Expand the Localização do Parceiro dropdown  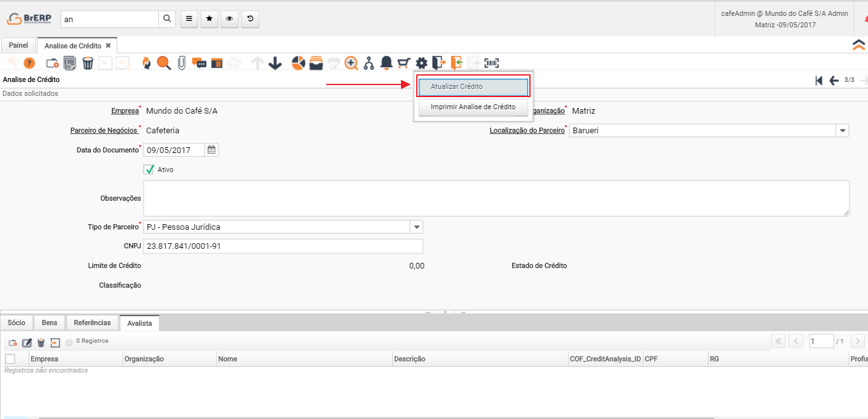click(843, 131)
